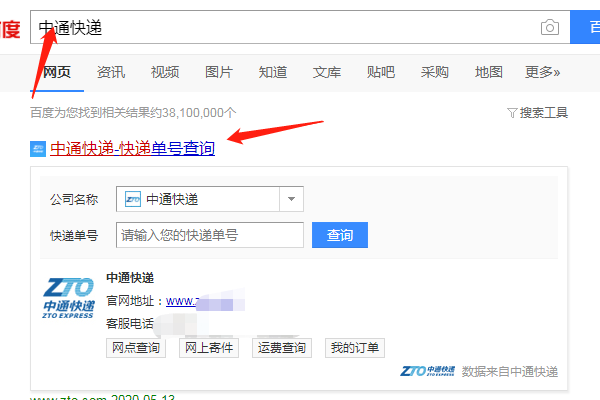Click the bold 中通快递 company heading
The height and width of the screenshot is (400, 600).
130,278
